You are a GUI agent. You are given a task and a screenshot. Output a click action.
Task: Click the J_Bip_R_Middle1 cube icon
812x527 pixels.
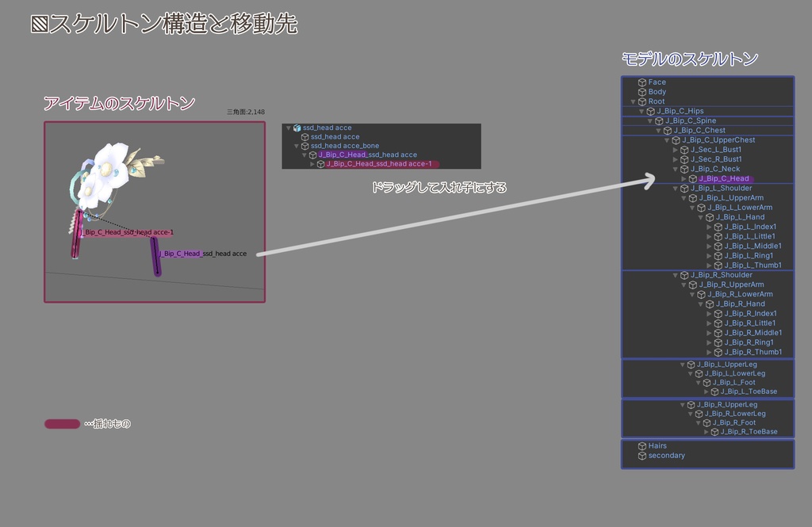(x=718, y=334)
